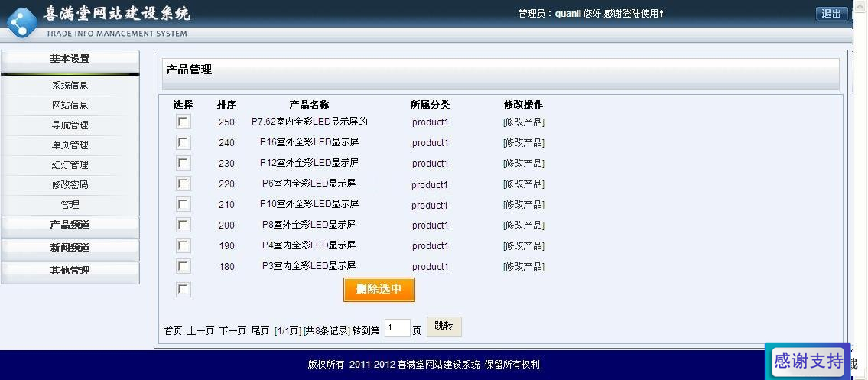This screenshot has width=868, height=380.
Task: Click 修改产品 for P16室外全彩LED显示屏
Action: click(524, 143)
